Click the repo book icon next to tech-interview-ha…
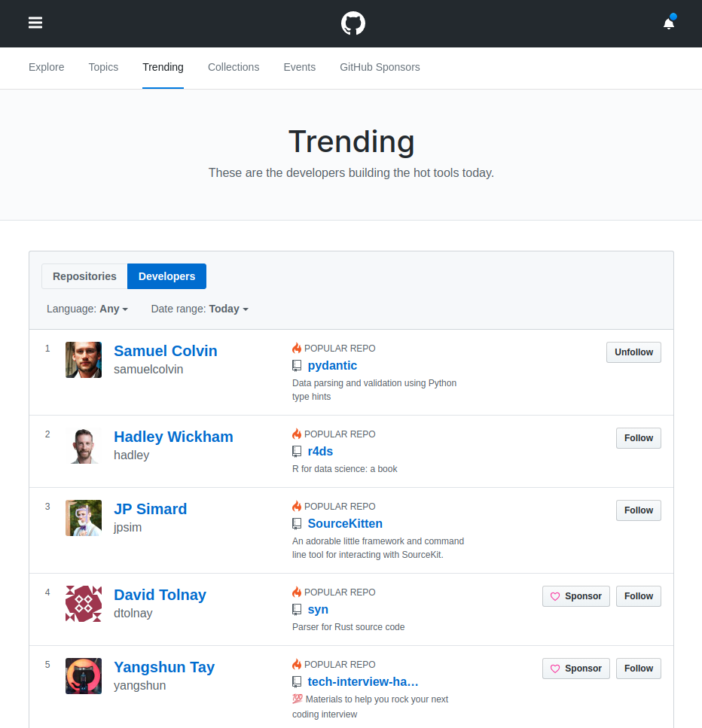This screenshot has height=728, width=702. click(297, 682)
